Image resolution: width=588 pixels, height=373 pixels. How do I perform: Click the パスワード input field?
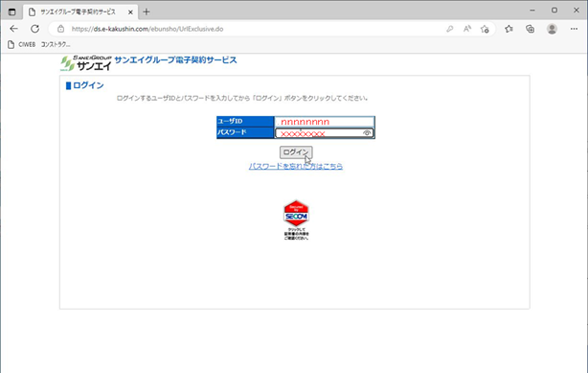click(x=325, y=133)
